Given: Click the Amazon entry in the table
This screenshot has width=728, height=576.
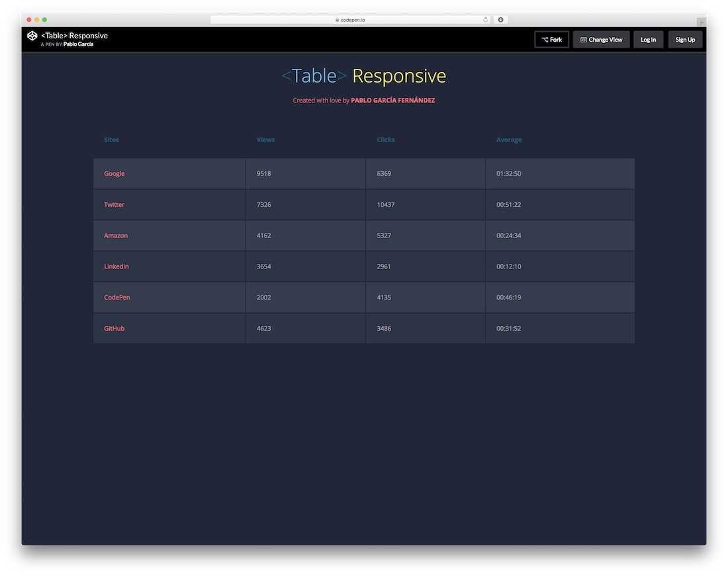Looking at the screenshot, I should [x=116, y=235].
